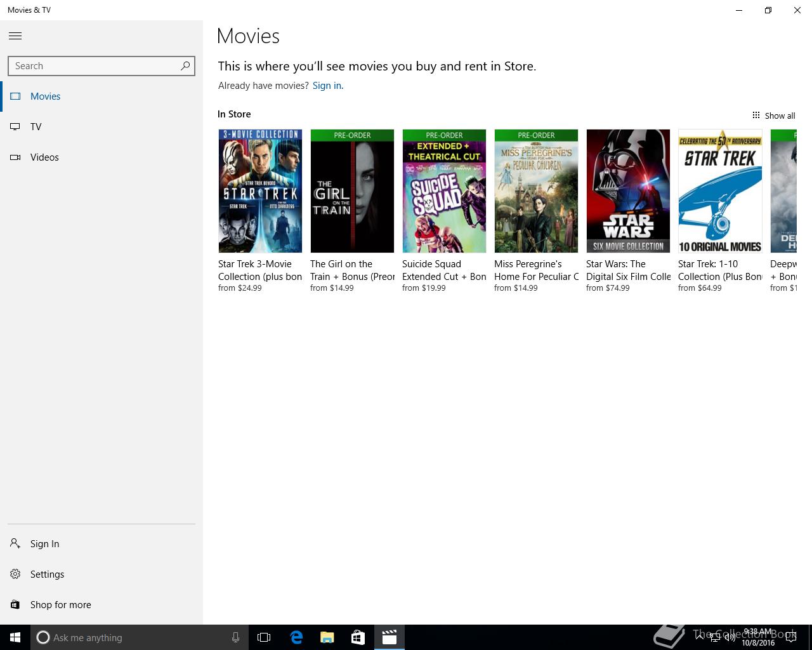Click the Sign In person icon
The image size is (812, 650).
(15, 543)
